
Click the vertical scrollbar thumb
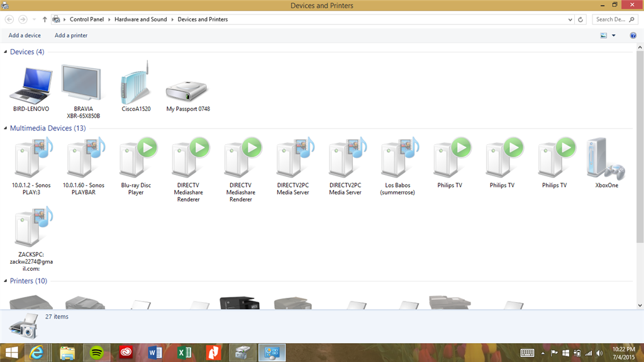pyautogui.click(x=640, y=147)
